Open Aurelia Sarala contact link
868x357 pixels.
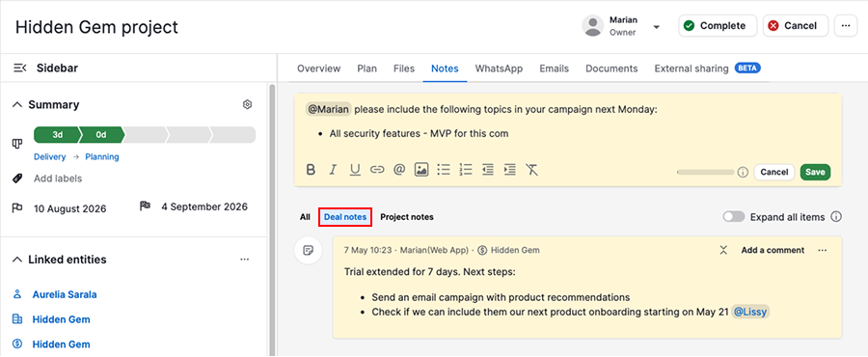(65, 294)
